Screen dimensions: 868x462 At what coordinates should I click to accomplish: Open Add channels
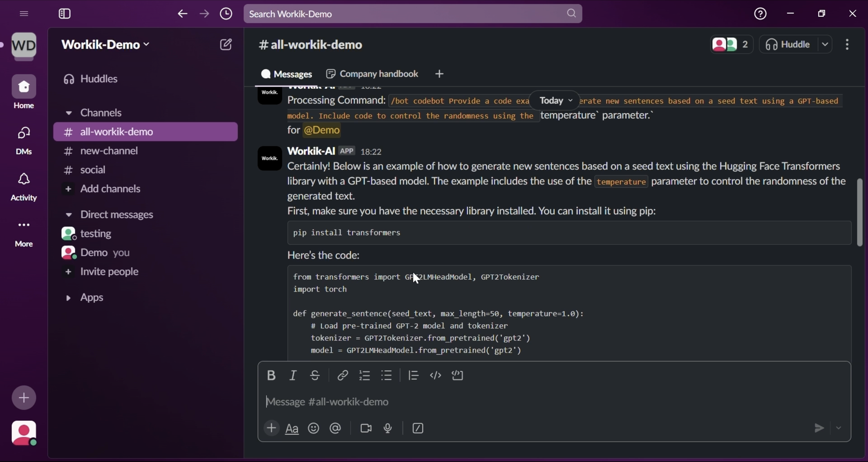pos(110,188)
